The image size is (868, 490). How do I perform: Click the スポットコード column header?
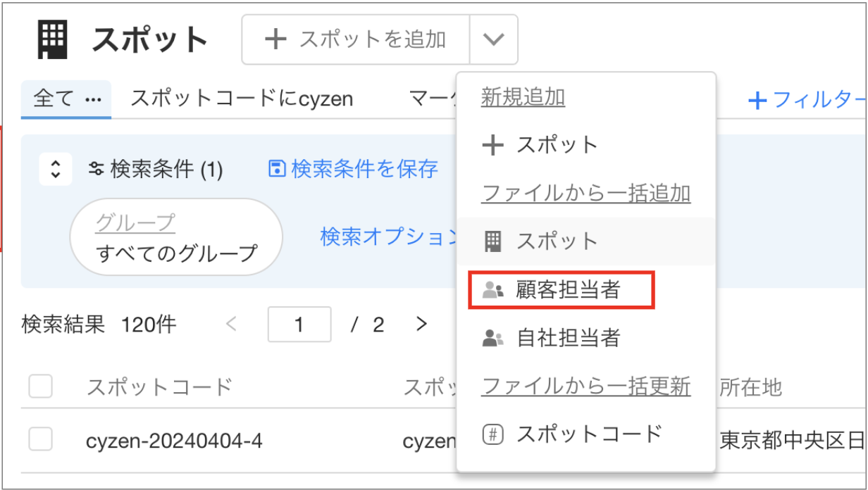[x=159, y=386]
